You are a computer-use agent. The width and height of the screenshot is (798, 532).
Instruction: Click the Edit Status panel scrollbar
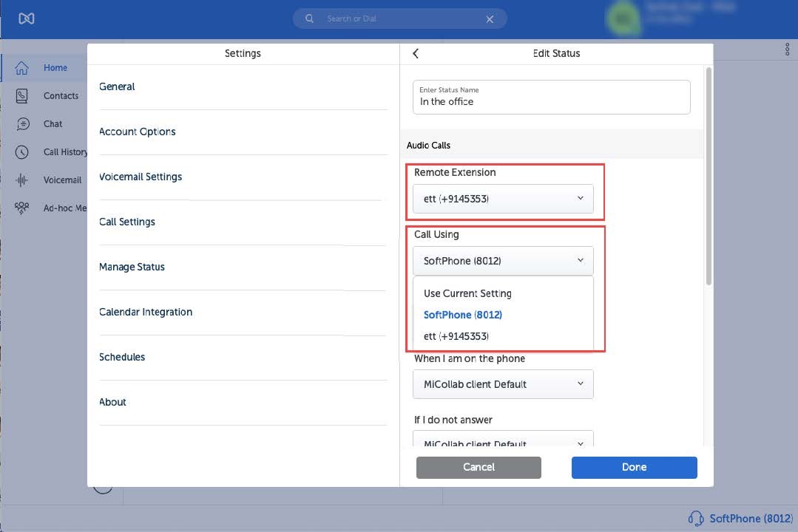(709, 177)
